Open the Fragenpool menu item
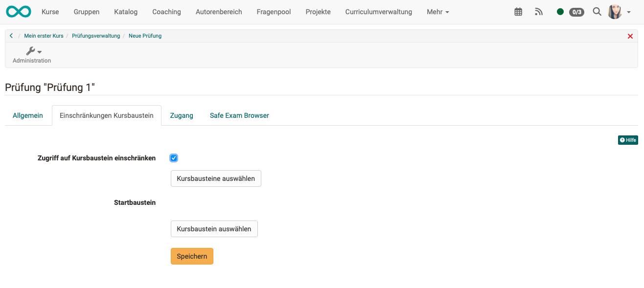 pyautogui.click(x=274, y=11)
